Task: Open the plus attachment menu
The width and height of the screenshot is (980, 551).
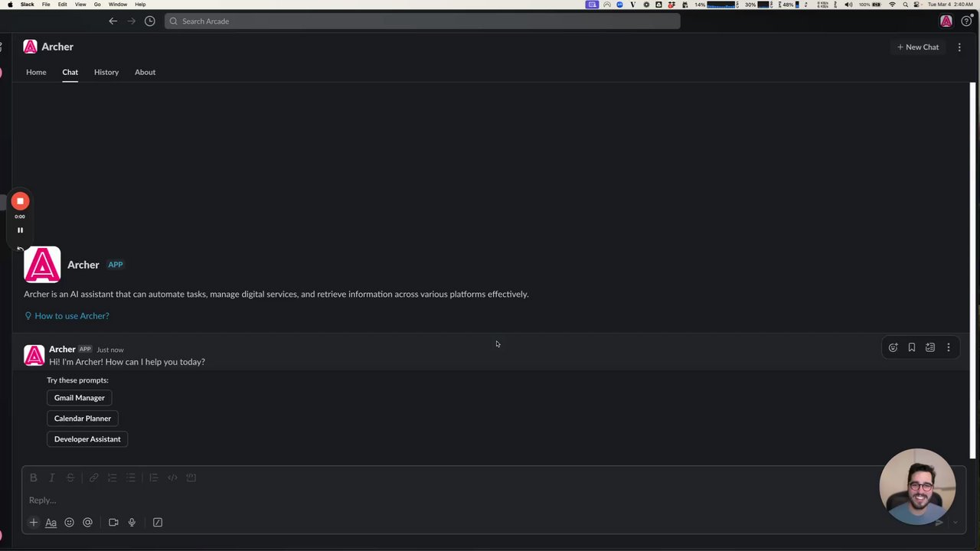Action: pos(34,523)
